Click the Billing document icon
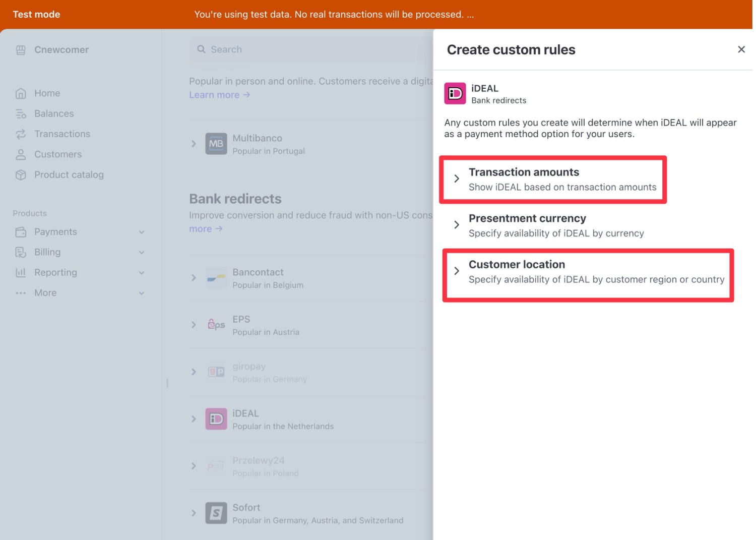The width and height of the screenshot is (756, 540). click(x=21, y=252)
